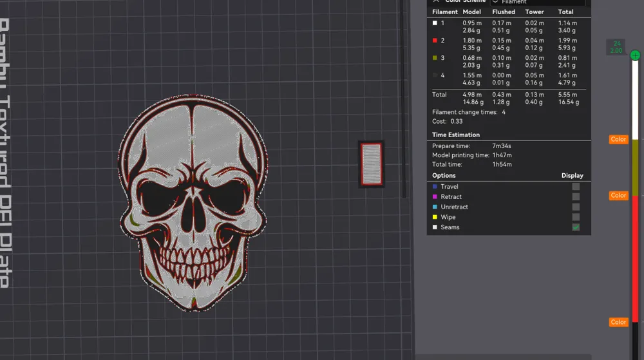This screenshot has height=360, width=644.
Task: Click the red segment of the layer slider
Action: click(635, 259)
